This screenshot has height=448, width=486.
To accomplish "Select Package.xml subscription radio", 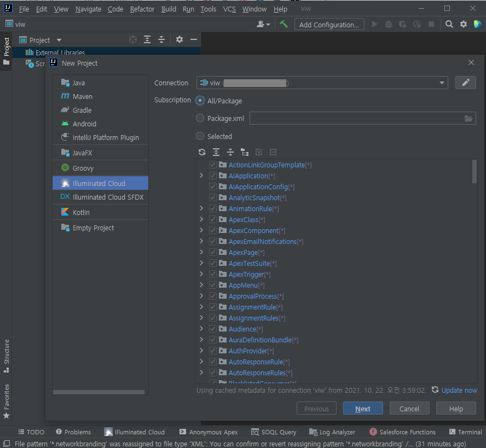I will pos(200,118).
